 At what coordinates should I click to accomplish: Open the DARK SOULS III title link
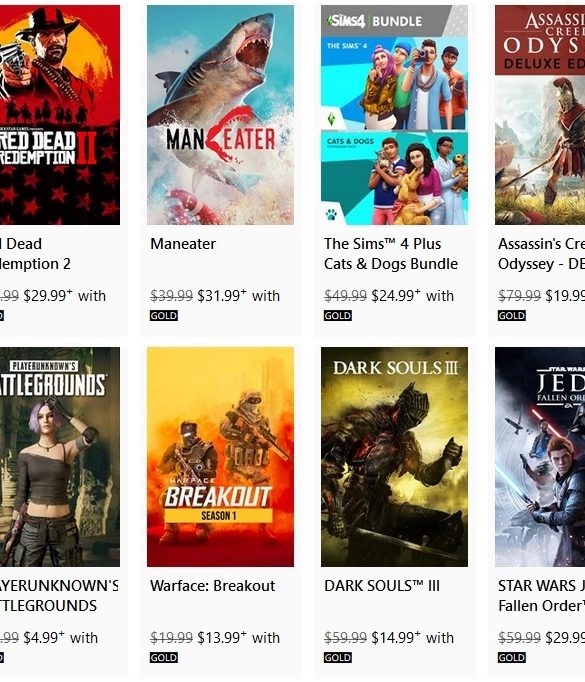381,586
